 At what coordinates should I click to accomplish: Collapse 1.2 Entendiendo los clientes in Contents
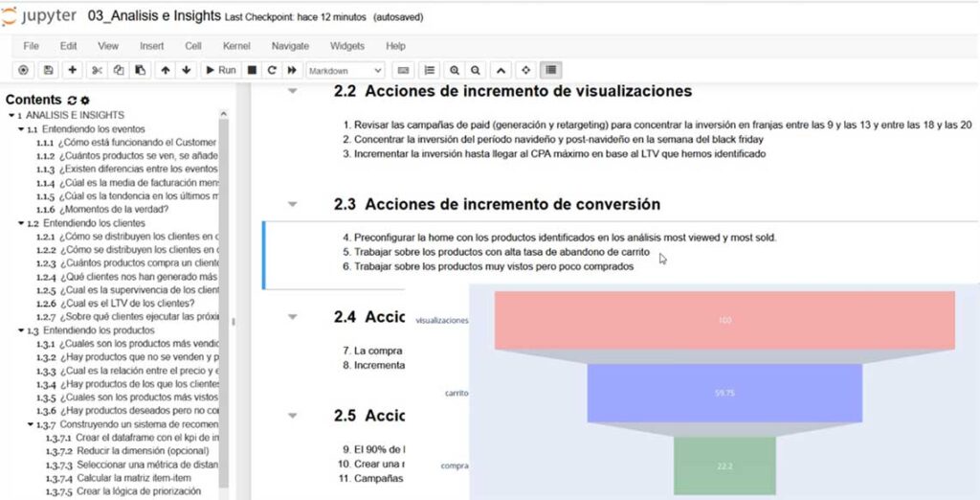point(21,223)
